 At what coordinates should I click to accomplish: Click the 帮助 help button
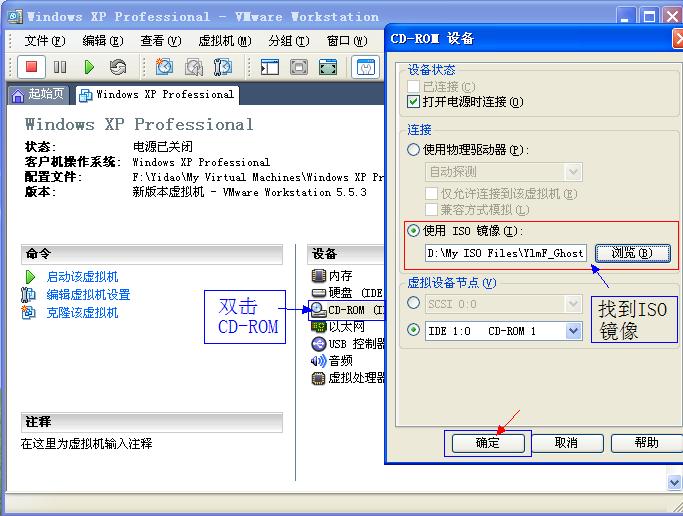(646, 443)
